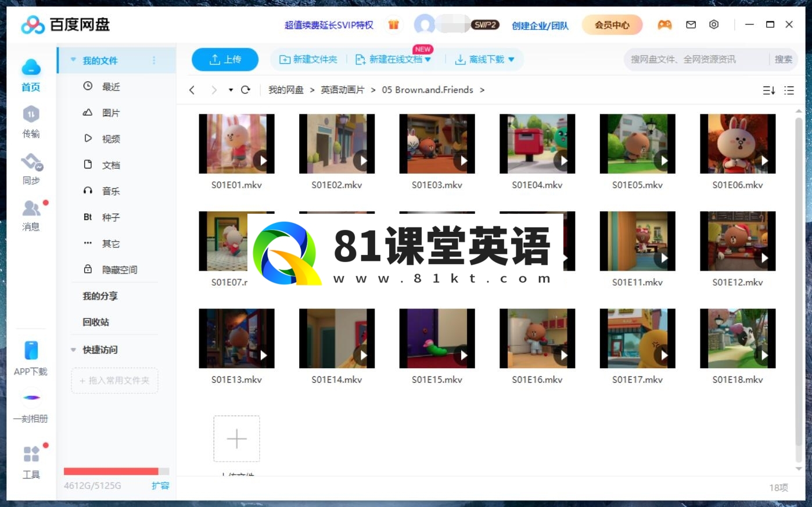Click 拖入常用文件夹 quick access box

[114, 380]
